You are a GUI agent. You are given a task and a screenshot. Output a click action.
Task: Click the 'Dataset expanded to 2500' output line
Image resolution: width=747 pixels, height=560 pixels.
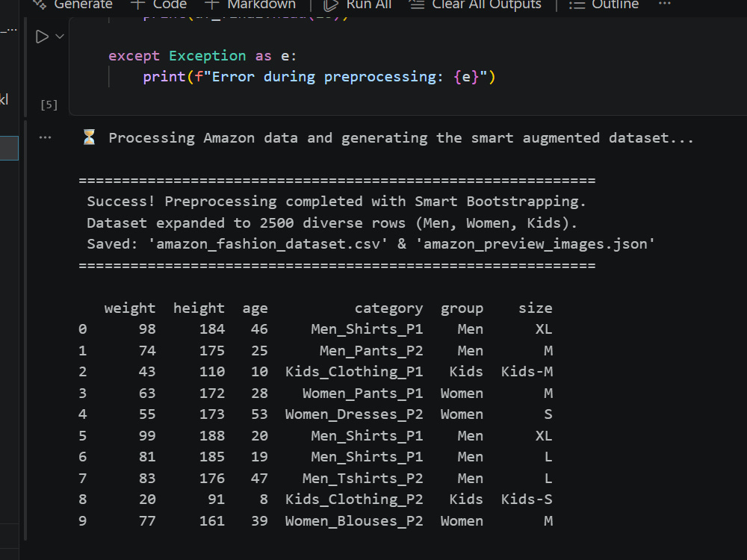tap(332, 223)
